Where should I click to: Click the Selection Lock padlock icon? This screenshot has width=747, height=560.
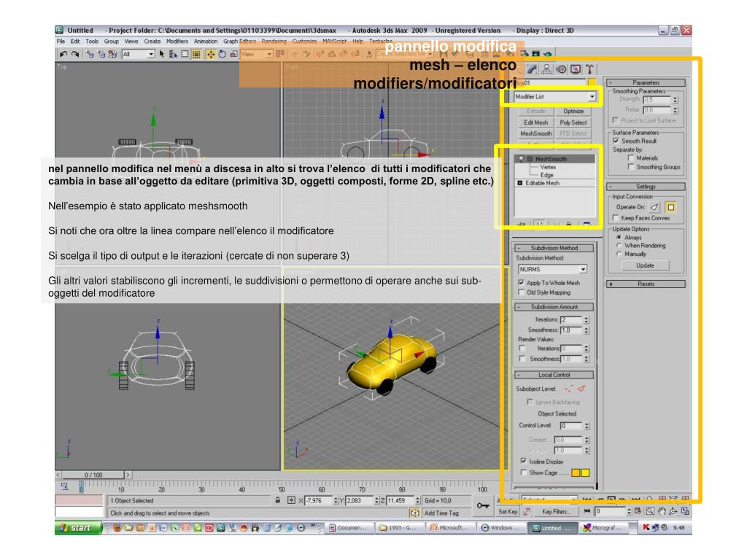point(278,500)
